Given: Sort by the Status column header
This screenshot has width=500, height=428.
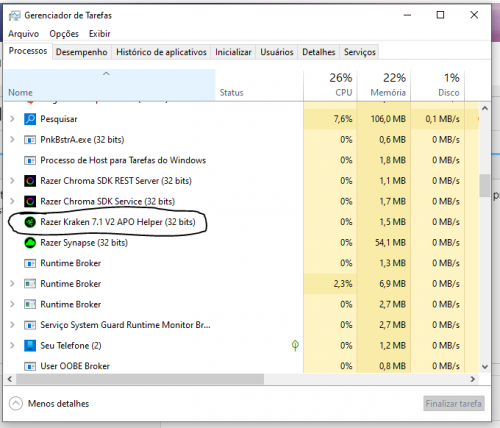Looking at the screenshot, I should tap(259, 85).
